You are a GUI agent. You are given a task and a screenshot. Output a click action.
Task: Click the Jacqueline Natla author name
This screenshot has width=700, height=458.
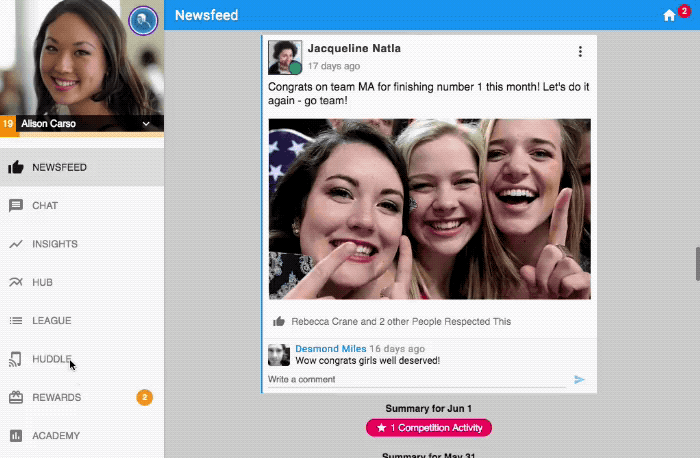pos(354,48)
